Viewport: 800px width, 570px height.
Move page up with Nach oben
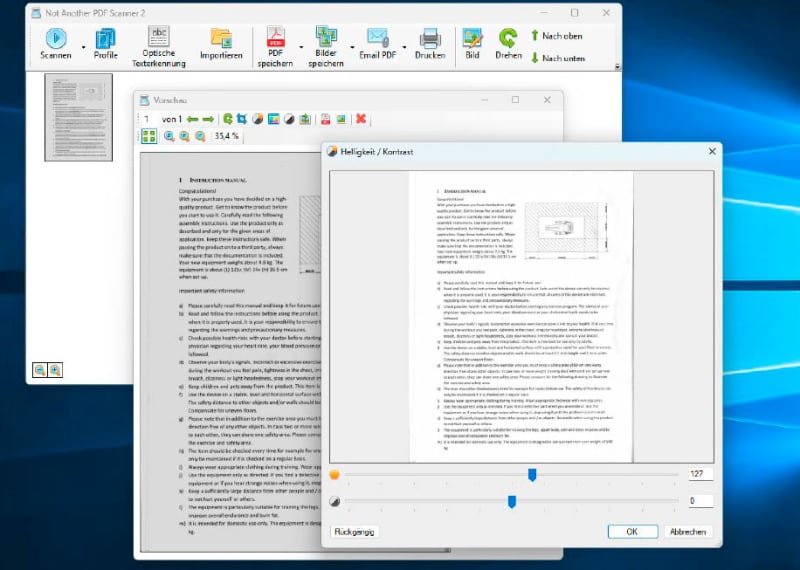point(556,36)
